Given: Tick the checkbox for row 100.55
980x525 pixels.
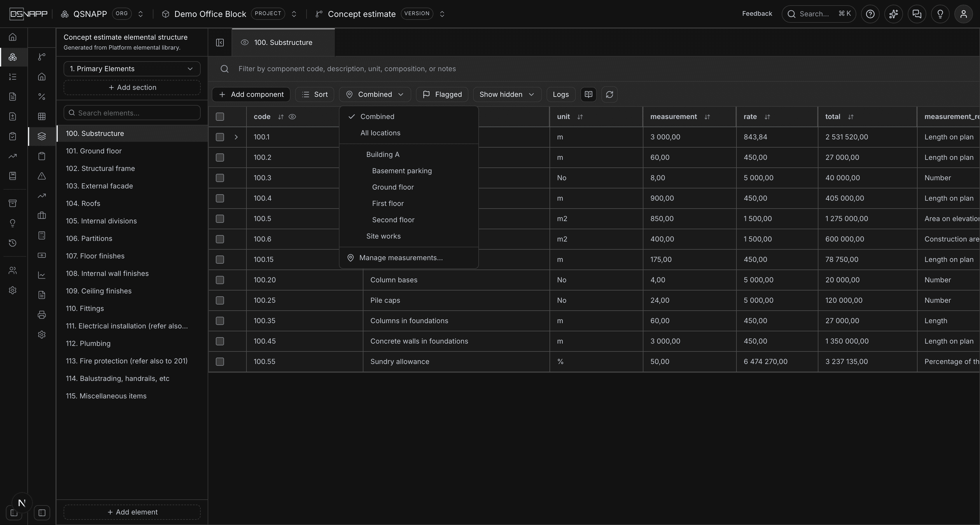Looking at the screenshot, I should click(220, 362).
